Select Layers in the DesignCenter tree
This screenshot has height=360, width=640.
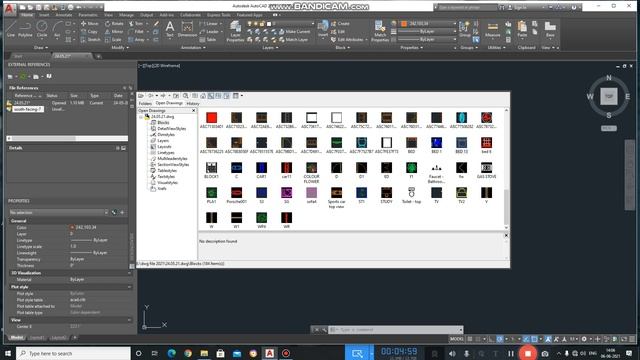tap(163, 140)
